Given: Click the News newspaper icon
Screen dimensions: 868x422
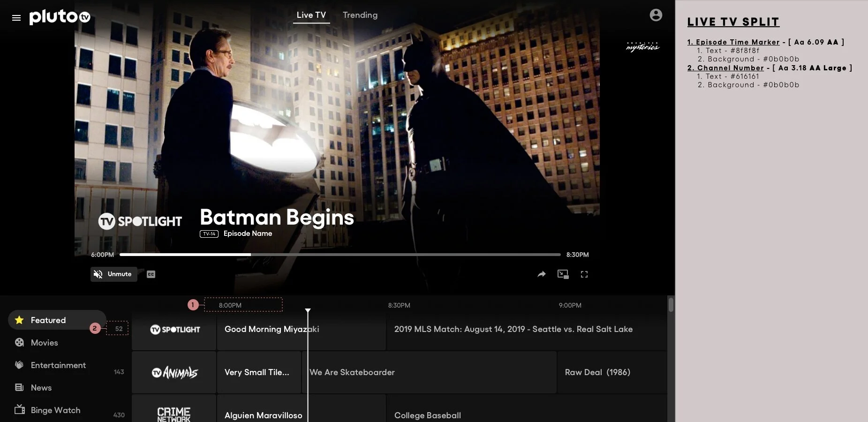Looking at the screenshot, I should [19, 387].
